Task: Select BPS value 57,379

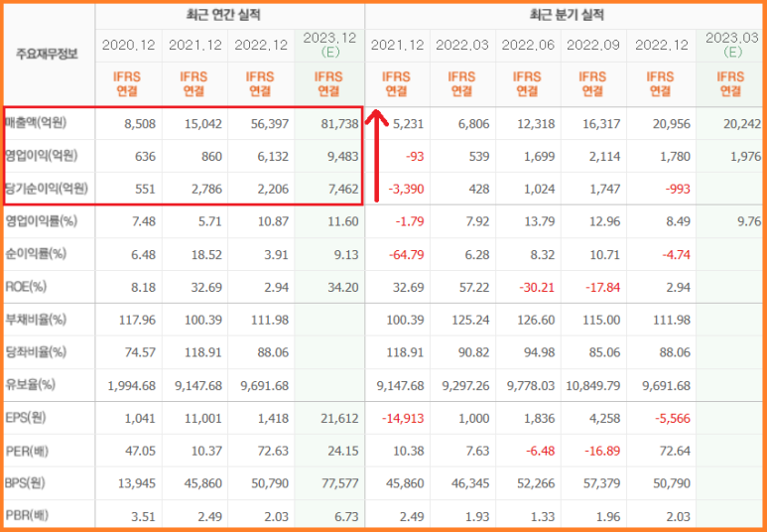Action: coord(601,483)
